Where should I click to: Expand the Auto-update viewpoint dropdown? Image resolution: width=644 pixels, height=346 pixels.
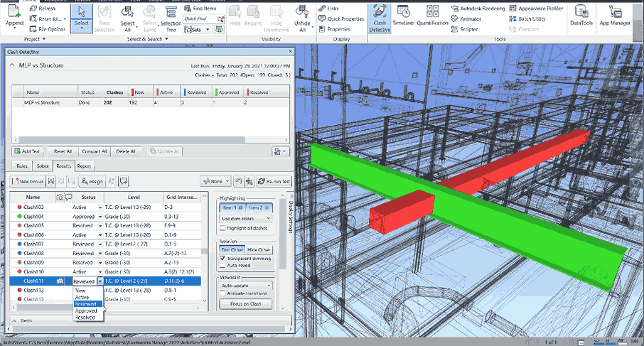[245, 284]
